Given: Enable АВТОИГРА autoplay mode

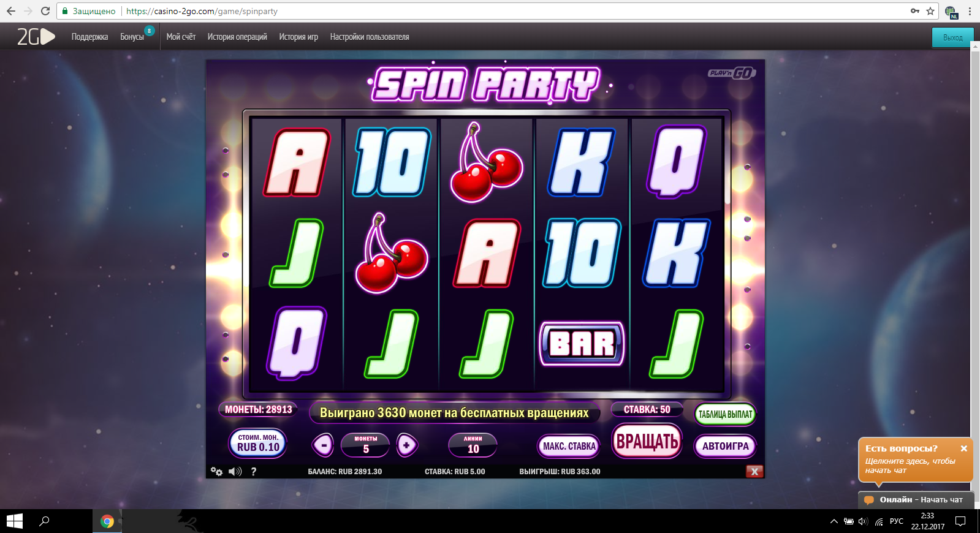Looking at the screenshot, I should [x=725, y=446].
